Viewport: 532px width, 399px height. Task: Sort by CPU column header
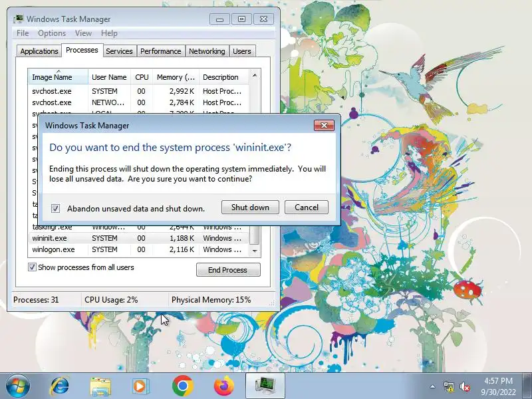click(x=142, y=77)
